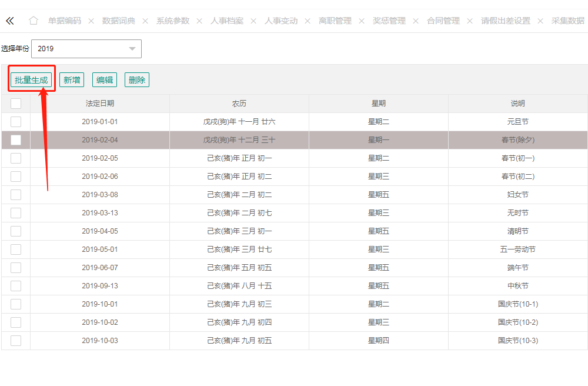Open the 请假出差设置 tab
The height and width of the screenshot is (386, 588).
point(505,21)
